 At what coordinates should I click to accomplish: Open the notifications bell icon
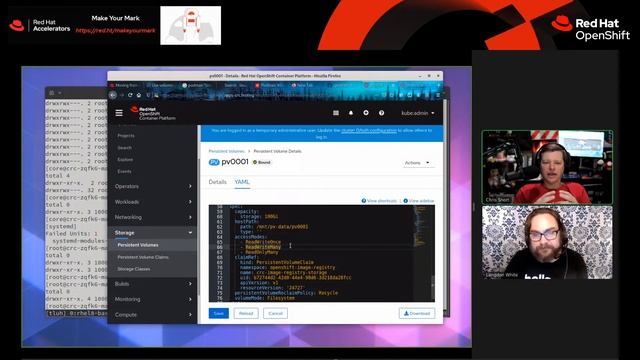click(351, 113)
